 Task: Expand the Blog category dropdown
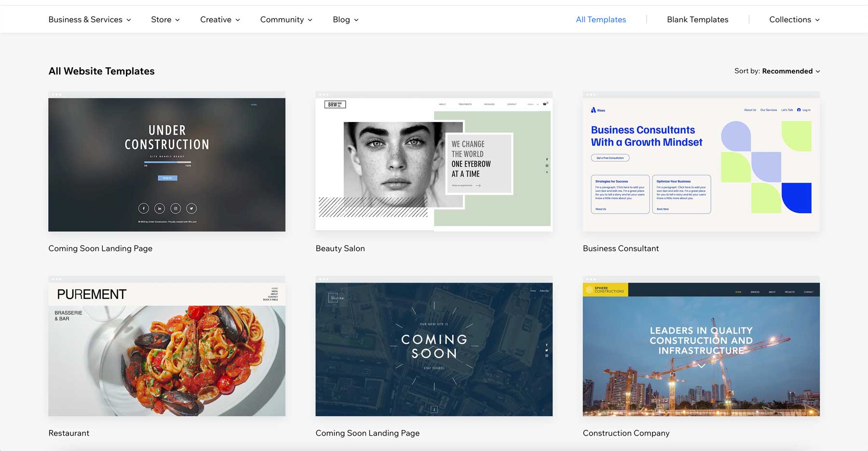[x=346, y=20]
